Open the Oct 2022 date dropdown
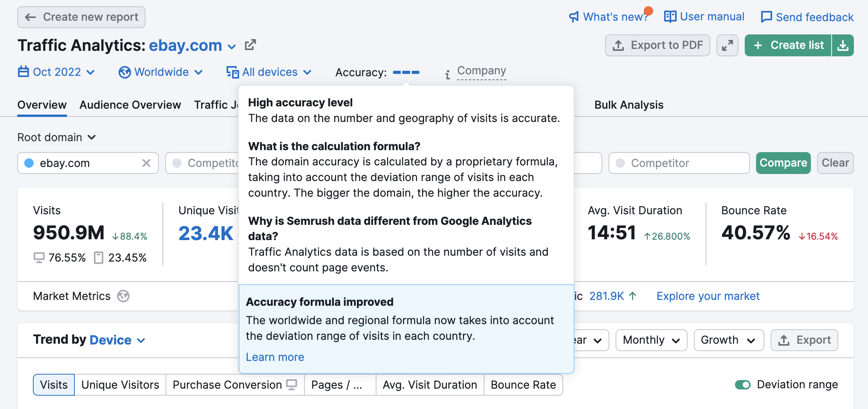The image size is (868, 409). [x=56, y=72]
